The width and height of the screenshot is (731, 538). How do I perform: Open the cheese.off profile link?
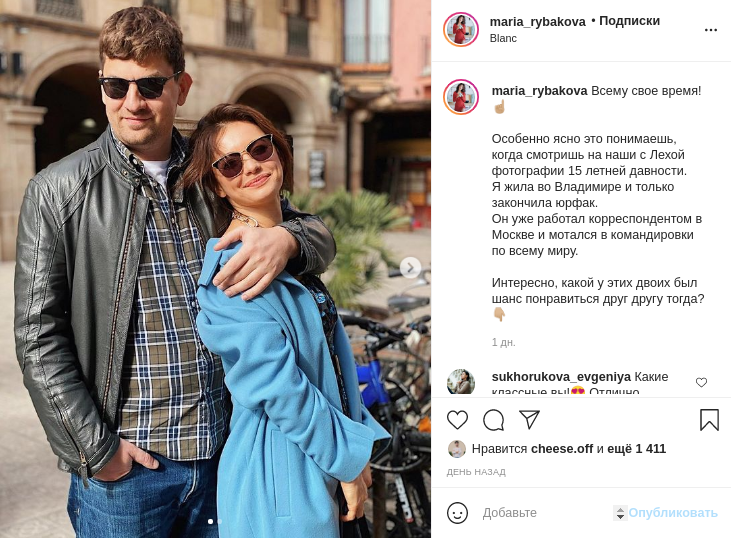pyautogui.click(x=562, y=449)
